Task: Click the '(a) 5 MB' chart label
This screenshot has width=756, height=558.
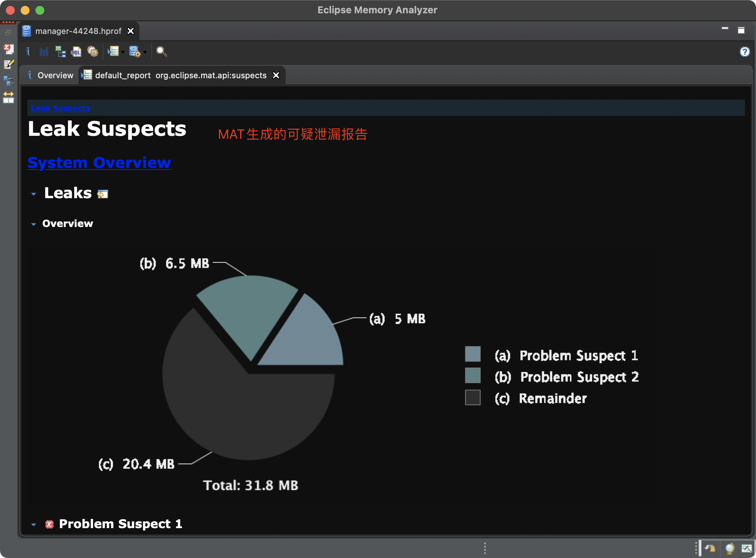Action: [x=398, y=319]
